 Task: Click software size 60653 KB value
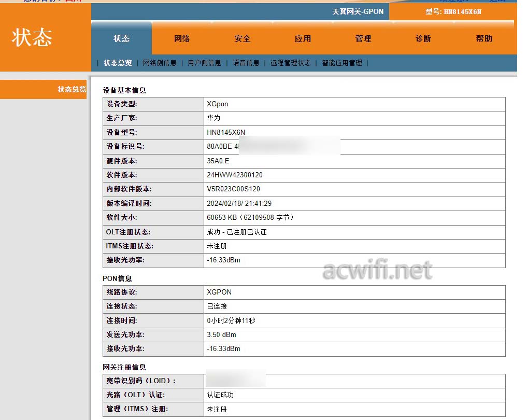(250, 218)
